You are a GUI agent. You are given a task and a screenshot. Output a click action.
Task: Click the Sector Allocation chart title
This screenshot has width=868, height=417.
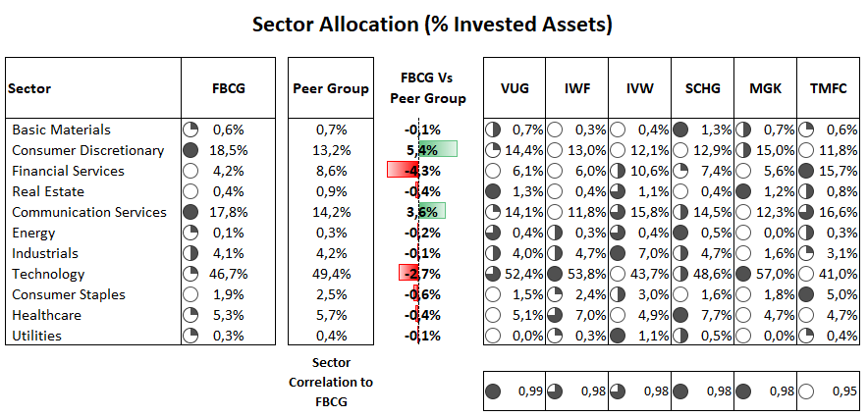(x=433, y=25)
